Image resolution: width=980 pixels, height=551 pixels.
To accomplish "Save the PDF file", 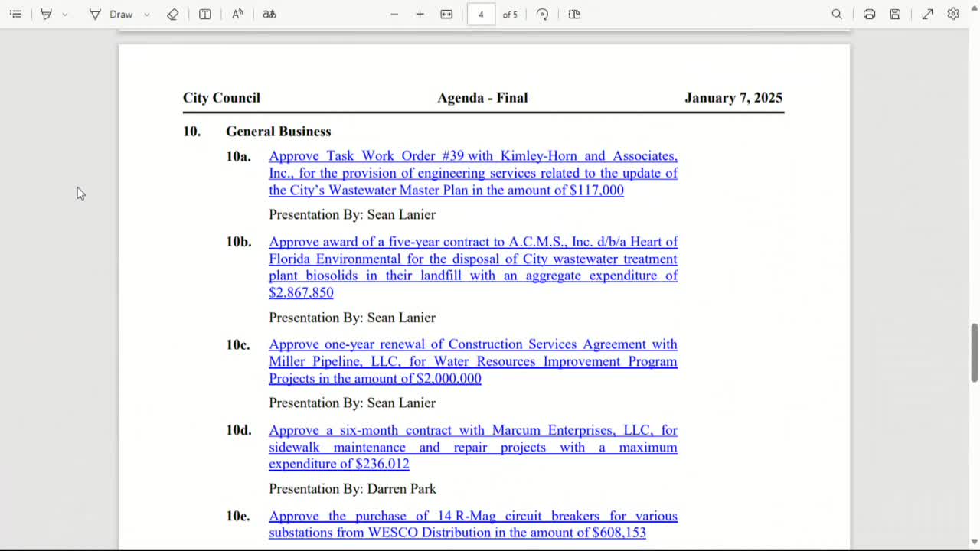I will click(895, 14).
